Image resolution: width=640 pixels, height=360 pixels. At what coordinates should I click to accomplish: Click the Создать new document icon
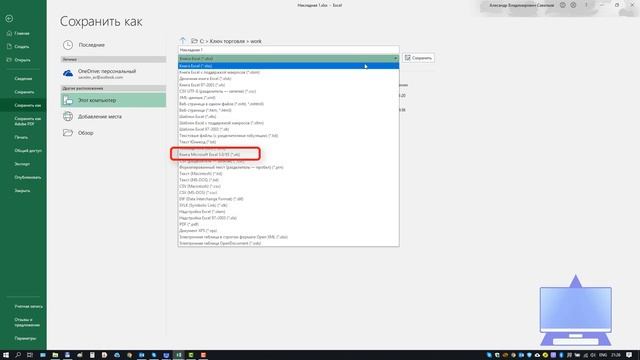click(9, 47)
